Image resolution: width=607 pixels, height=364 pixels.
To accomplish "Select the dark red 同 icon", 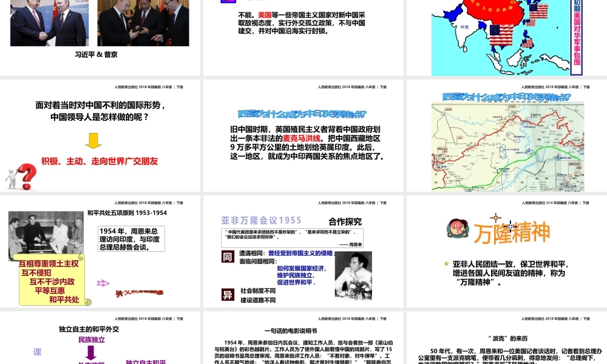I will tap(228, 257).
